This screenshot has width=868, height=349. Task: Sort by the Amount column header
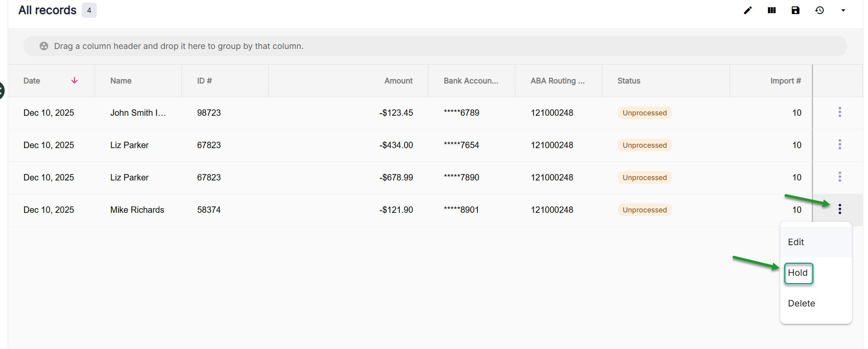[398, 81]
